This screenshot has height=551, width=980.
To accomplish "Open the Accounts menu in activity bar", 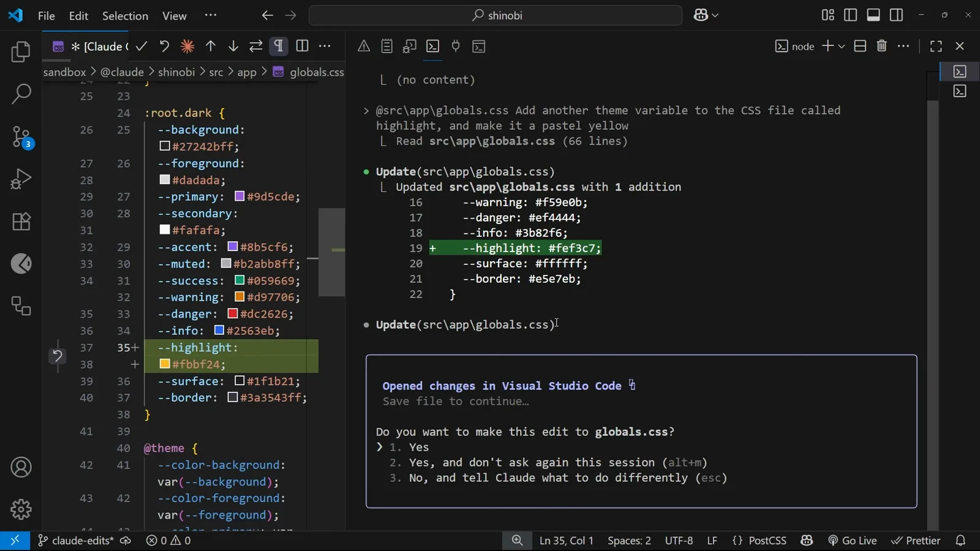I will 21,467.
